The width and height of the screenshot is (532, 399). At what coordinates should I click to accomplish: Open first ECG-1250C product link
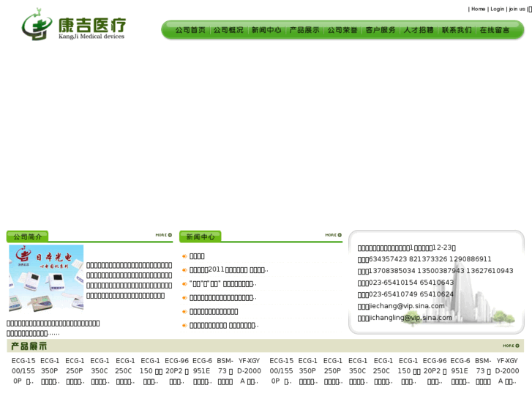click(x=125, y=371)
